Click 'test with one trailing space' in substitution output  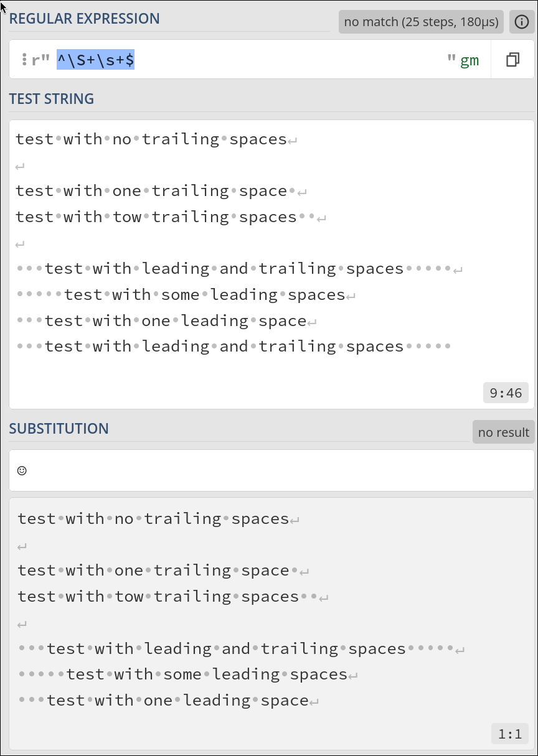[154, 570]
